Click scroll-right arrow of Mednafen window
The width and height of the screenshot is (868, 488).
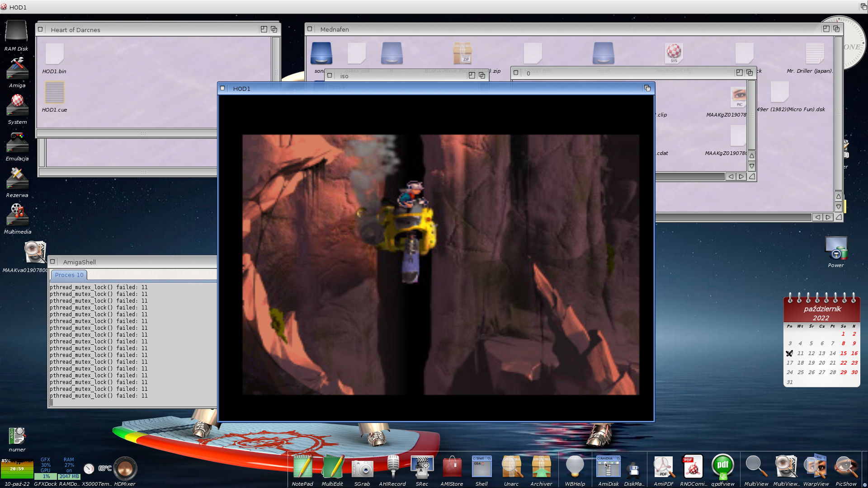[x=828, y=217]
